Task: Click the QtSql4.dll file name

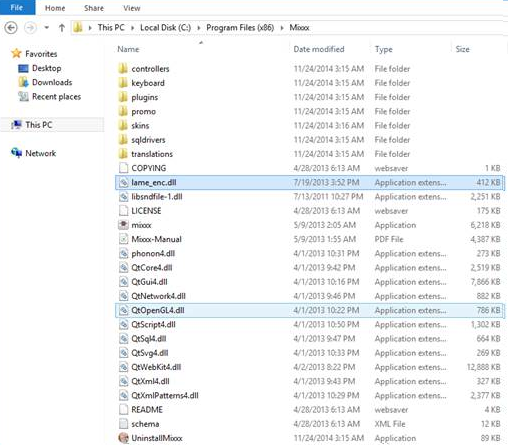Action: [149, 339]
